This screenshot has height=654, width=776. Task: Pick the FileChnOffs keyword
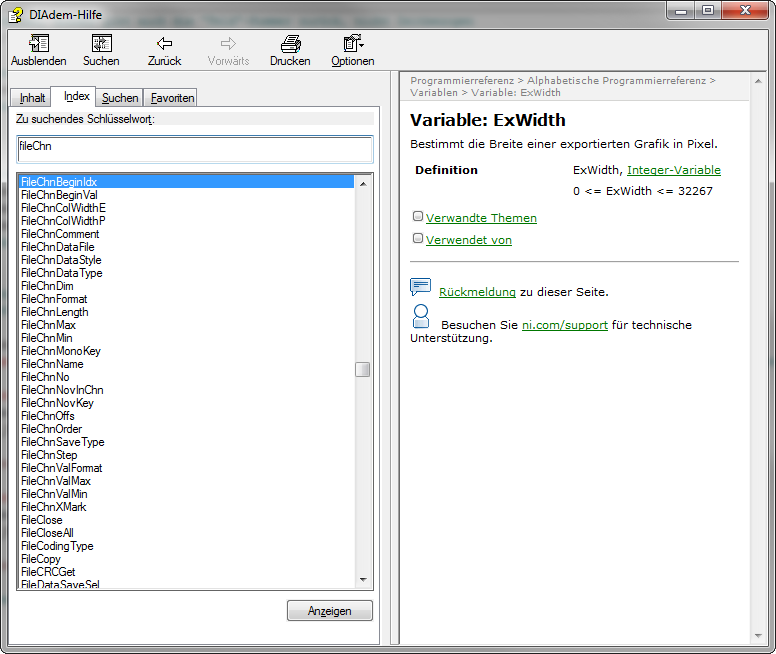click(48, 416)
